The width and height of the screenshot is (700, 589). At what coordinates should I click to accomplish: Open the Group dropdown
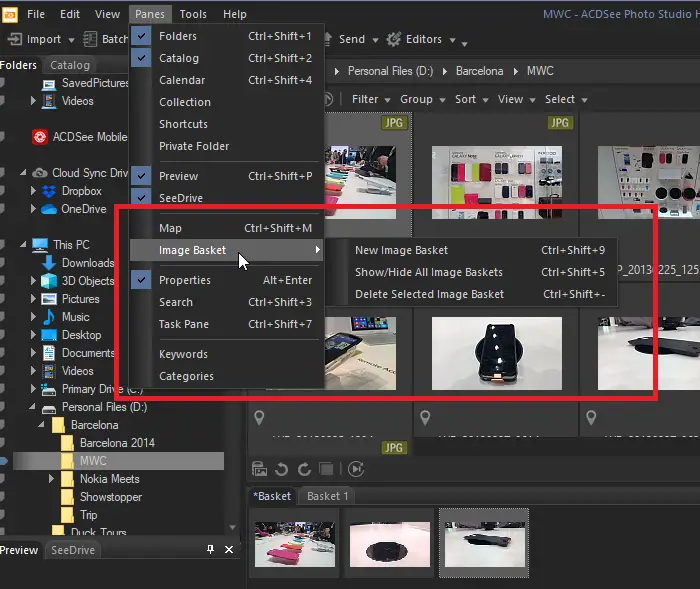(x=422, y=99)
